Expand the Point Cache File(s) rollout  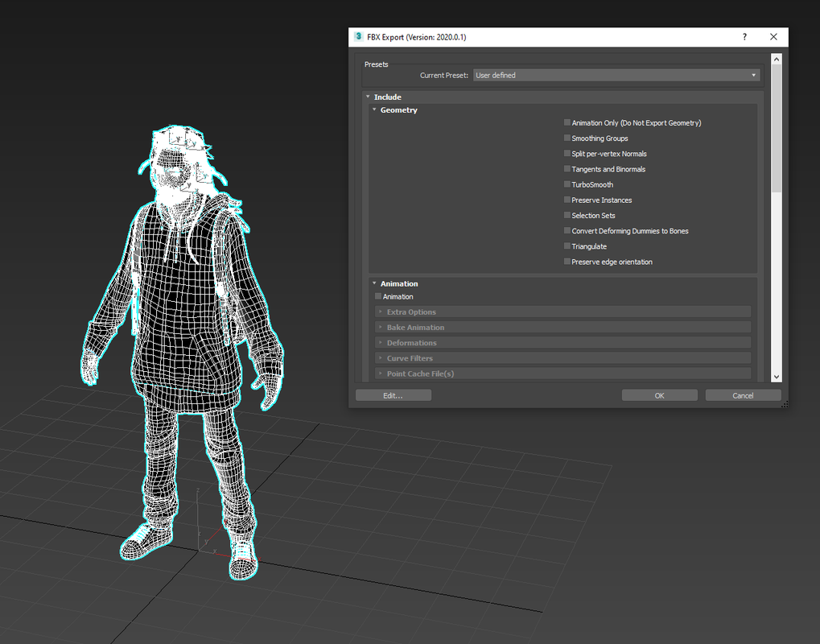point(562,374)
